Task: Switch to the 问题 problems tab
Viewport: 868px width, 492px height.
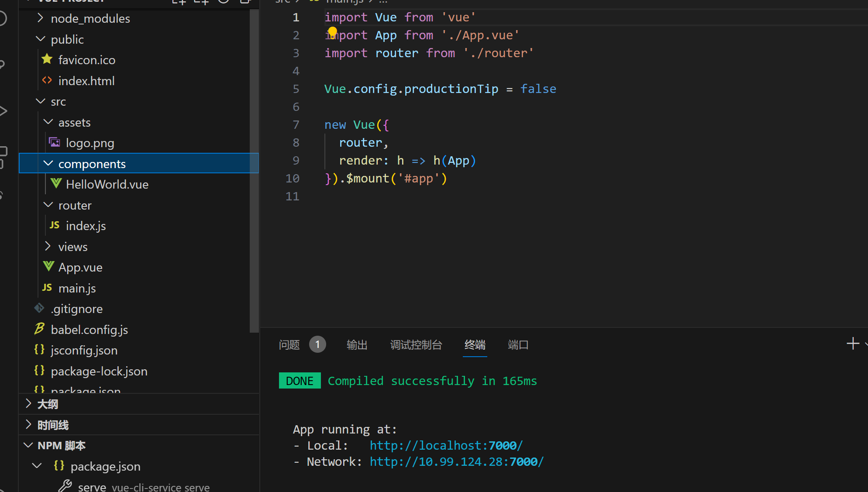Action: click(289, 345)
